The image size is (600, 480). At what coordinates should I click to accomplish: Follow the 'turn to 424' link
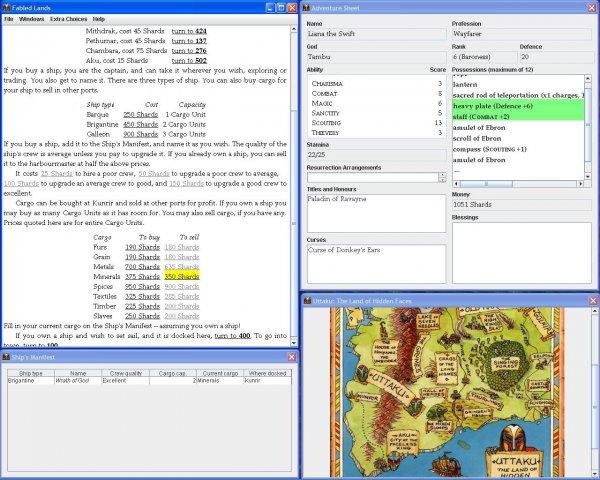188,30
